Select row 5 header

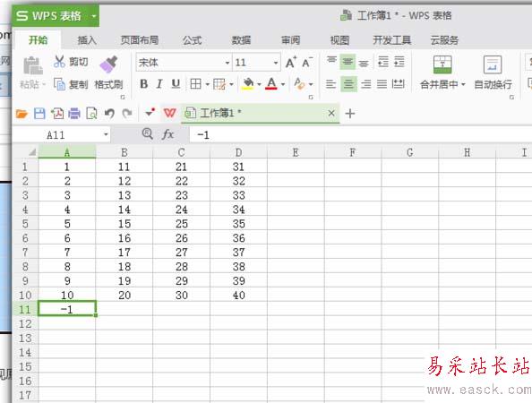coord(25,224)
